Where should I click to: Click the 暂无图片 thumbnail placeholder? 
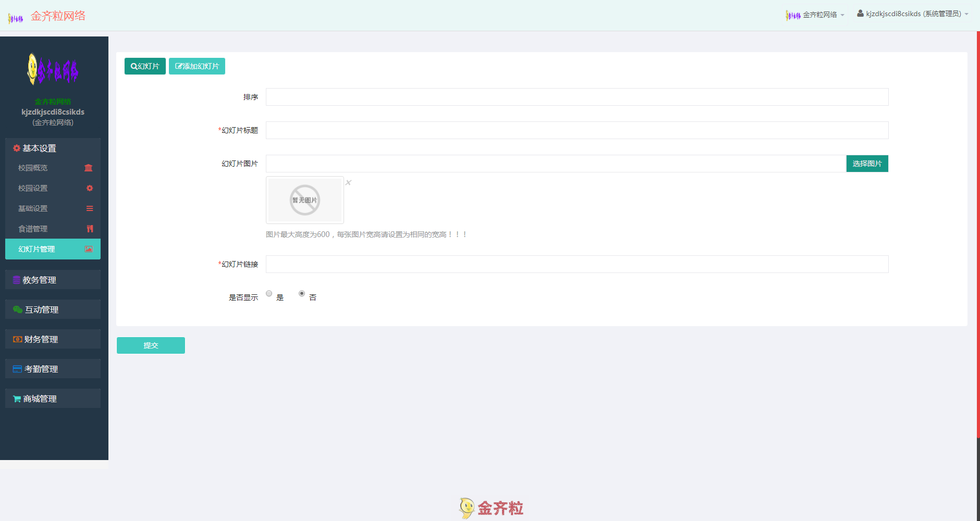(x=305, y=200)
